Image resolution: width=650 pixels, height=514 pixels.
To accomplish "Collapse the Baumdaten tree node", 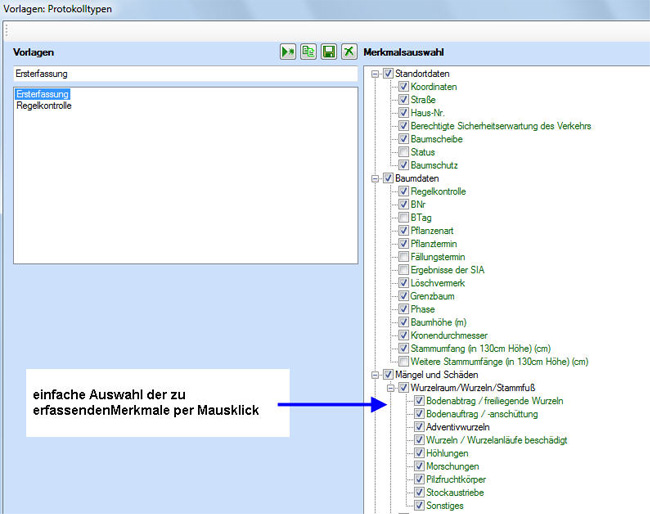I will point(375,178).
